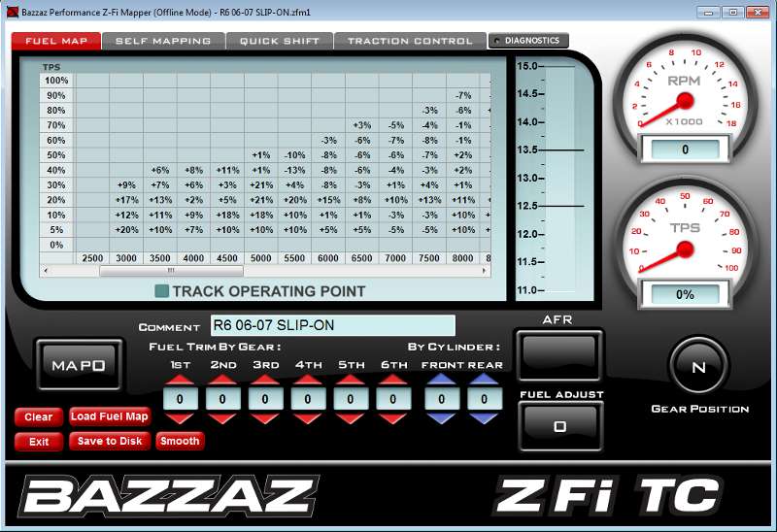This screenshot has height=532, width=777.
Task: Click the TPS gauge dial
Action: (685, 248)
